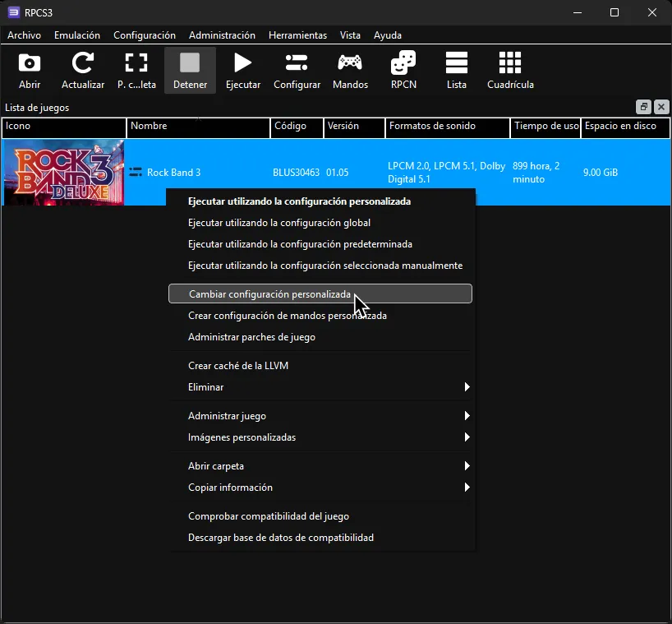This screenshot has height=624, width=672.
Task: Click the Actualizar refresh icon
Action: (x=82, y=69)
